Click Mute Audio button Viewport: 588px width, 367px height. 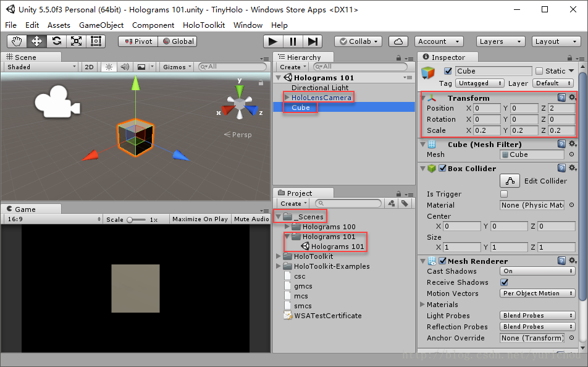click(251, 219)
